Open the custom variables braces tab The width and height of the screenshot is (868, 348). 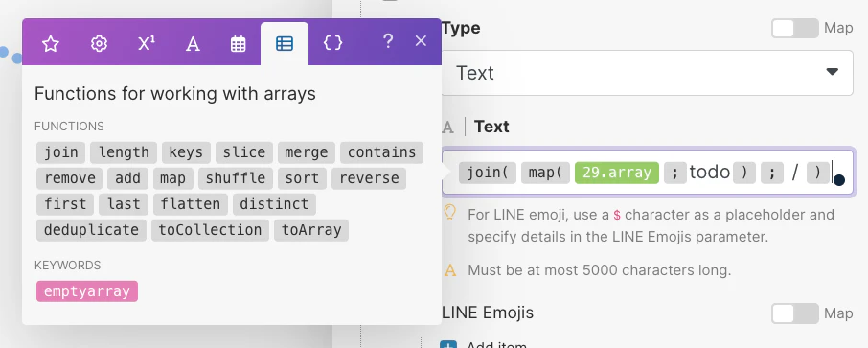point(332,43)
